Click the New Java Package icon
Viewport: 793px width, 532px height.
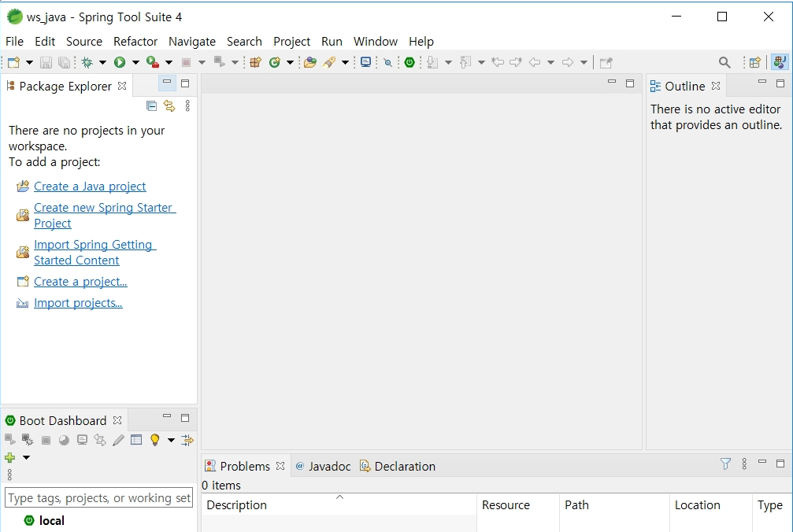[255, 62]
